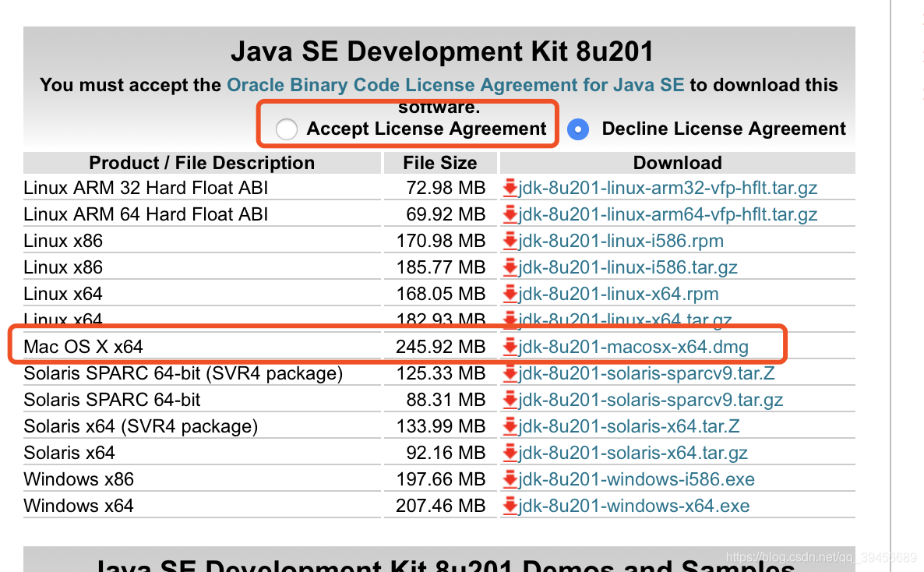Viewport: 924px width, 572px height.
Task: Click download arrow icon for solaris-x64.tar.Z
Action: 510,426
